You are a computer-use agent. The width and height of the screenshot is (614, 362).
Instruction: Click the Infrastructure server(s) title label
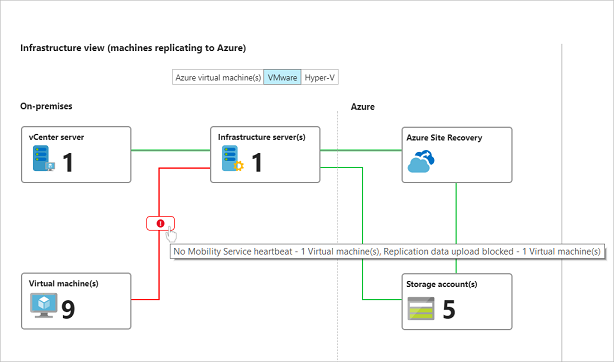pyautogui.click(x=262, y=137)
